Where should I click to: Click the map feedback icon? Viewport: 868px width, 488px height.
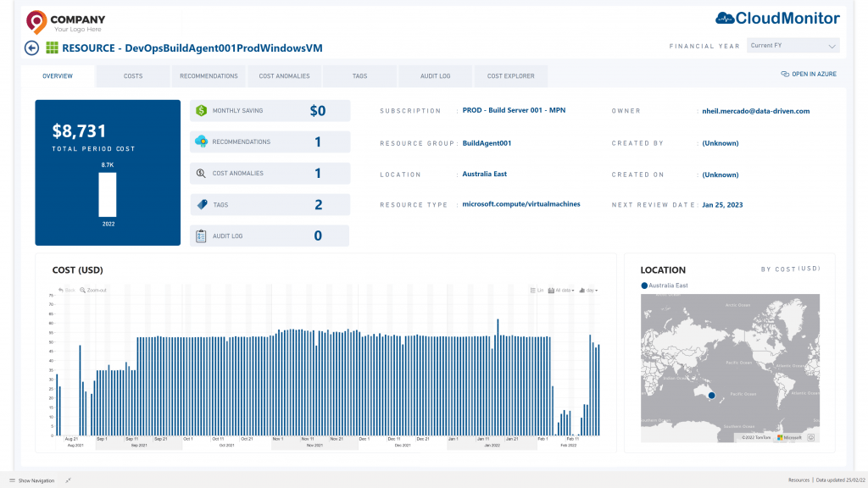tap(811, 437)
